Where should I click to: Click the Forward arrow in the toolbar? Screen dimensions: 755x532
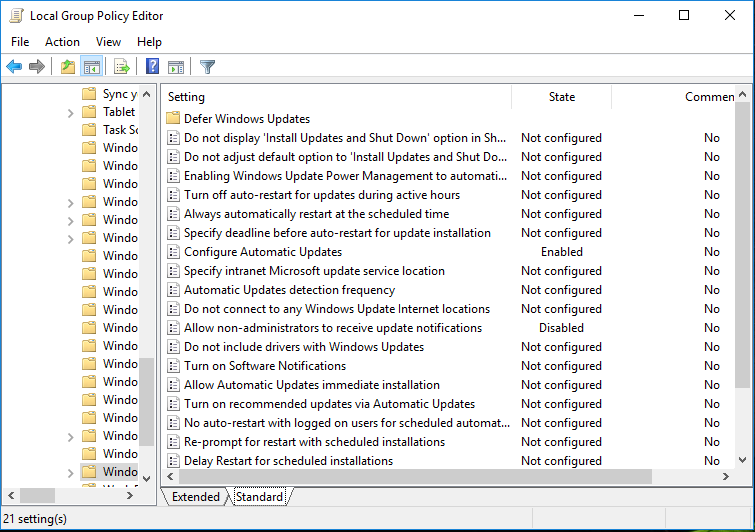[x=37, y=67]
